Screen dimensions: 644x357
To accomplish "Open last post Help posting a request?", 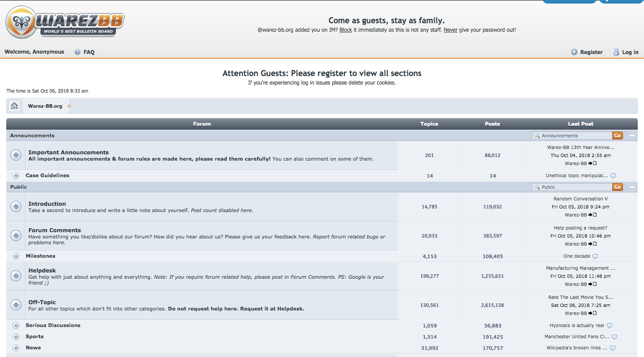I will click(580, 228).
